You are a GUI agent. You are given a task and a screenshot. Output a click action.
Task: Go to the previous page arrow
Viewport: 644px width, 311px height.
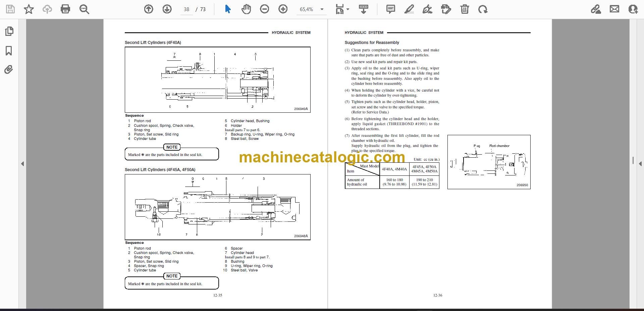(149, 9)
